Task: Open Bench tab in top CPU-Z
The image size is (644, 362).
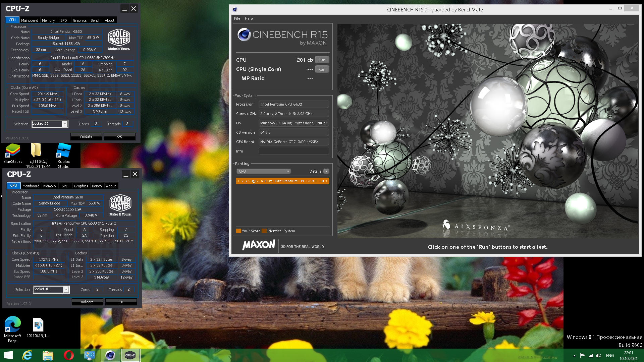Action: click(x=96, y=20)
